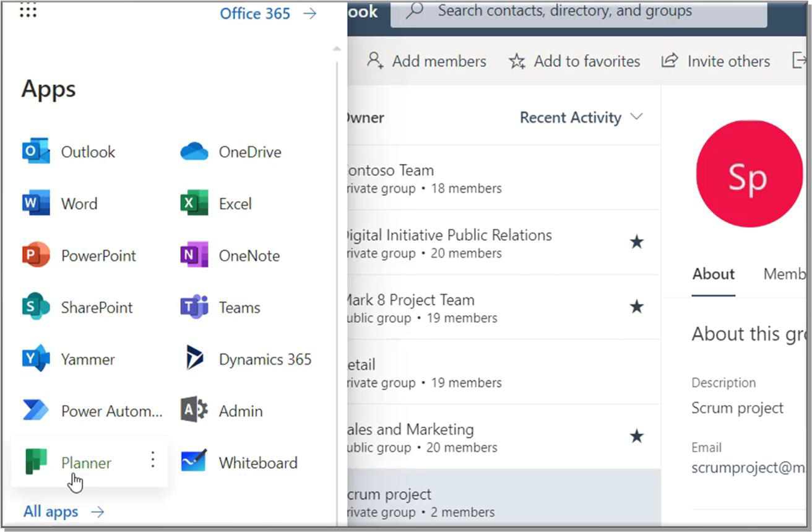Click the Dynamics 365 label
This screenshot has width=812, height=532.
click(x=265, y=360)
